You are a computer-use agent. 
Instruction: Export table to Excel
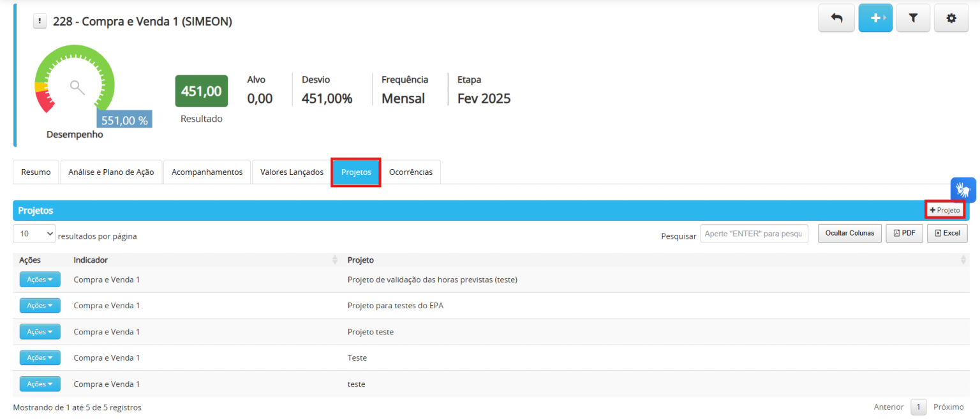[947, 233]
